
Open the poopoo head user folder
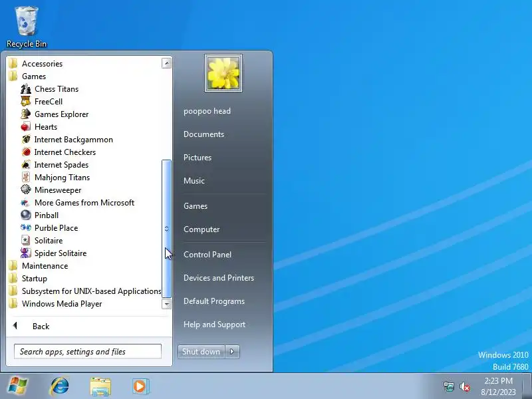pos(207,111)
